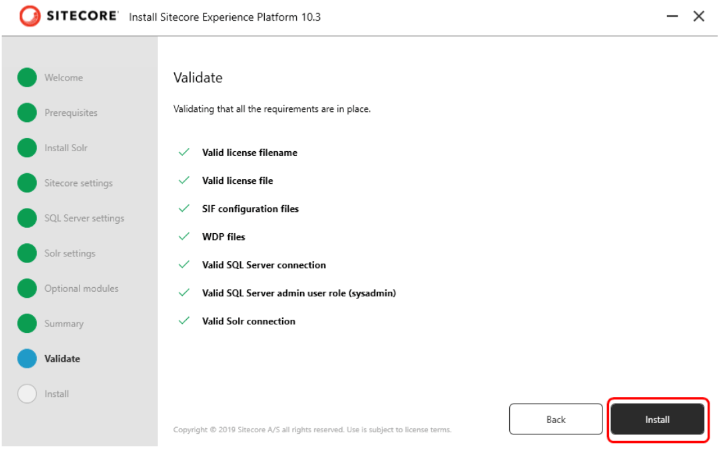
Task: Minimize the installer window
Action: click(x=667, y=17)
